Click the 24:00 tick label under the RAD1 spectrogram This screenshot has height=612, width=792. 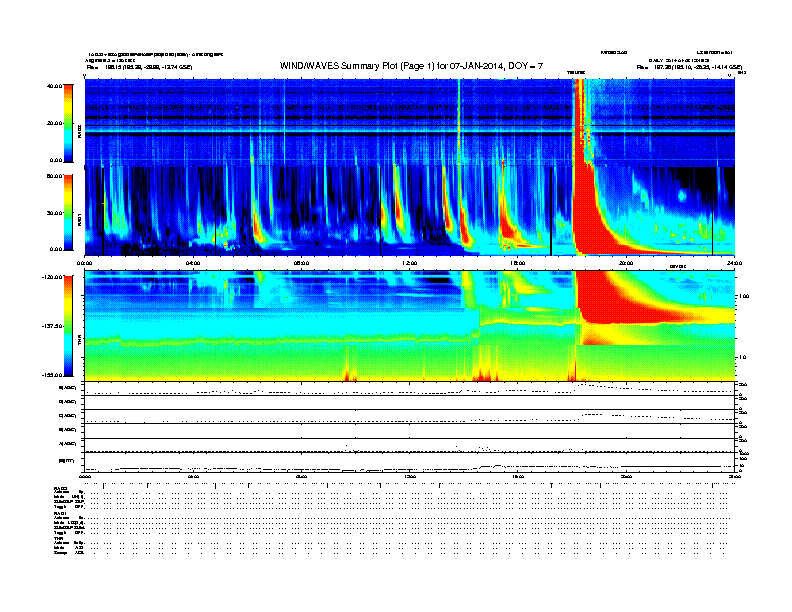[x=734, y=263]
